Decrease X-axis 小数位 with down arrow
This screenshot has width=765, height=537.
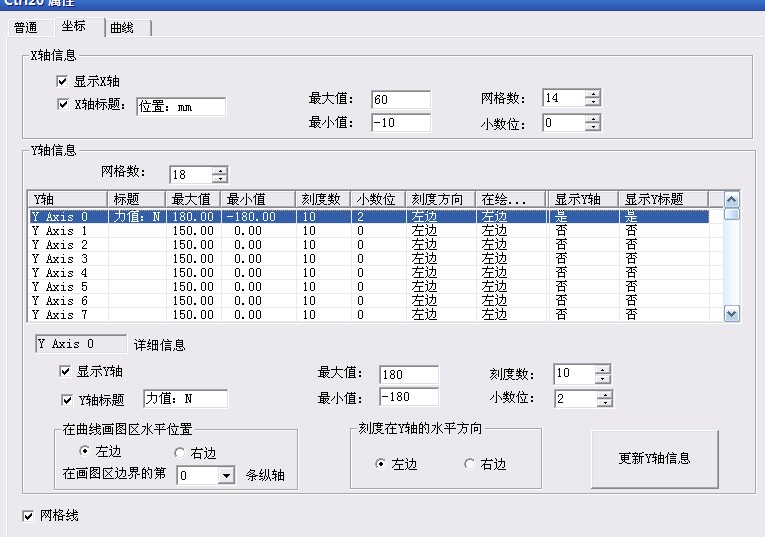coord(593,128)
